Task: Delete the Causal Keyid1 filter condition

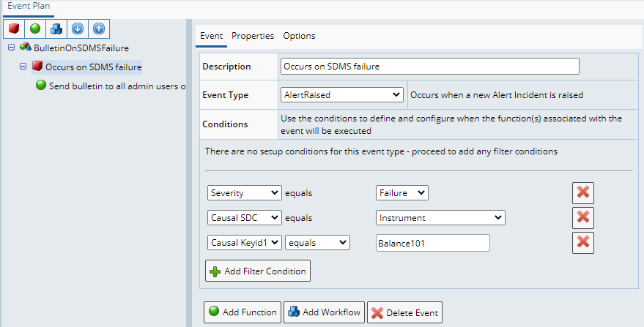Action: 583,243
